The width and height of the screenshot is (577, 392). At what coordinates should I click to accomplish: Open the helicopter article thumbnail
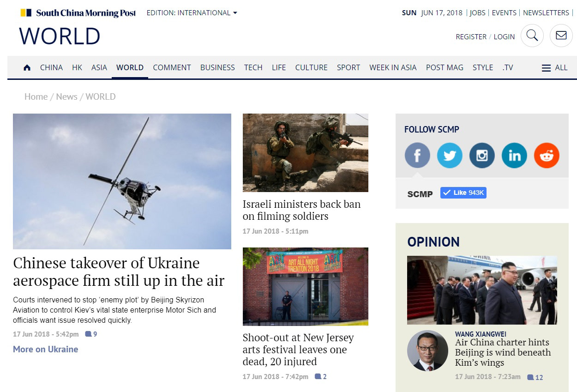122,181
